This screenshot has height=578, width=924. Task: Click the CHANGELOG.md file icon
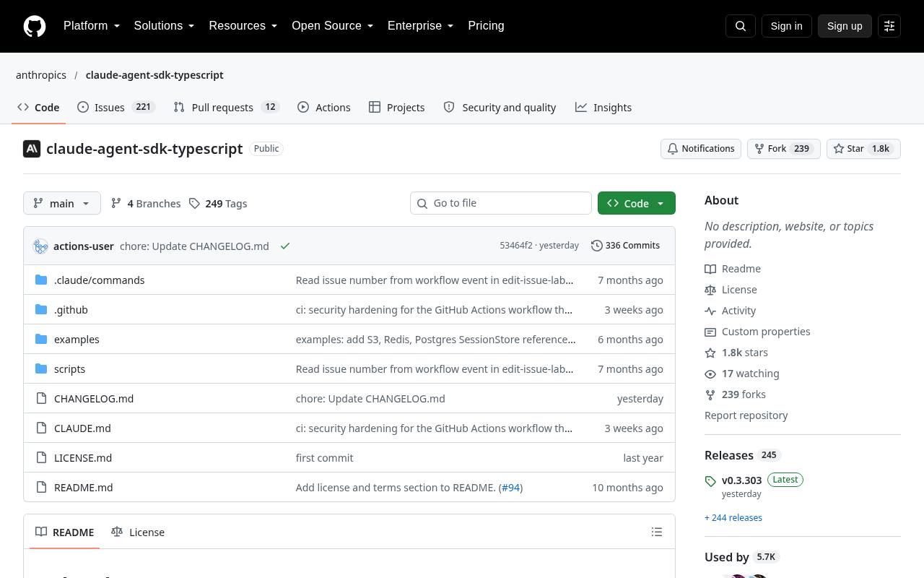41,398
